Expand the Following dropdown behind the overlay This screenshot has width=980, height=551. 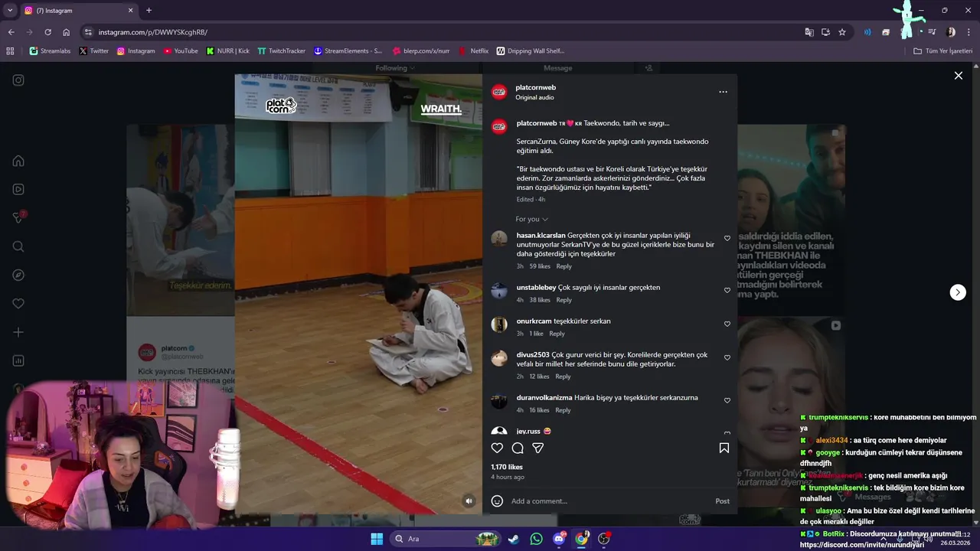[395, 68]
